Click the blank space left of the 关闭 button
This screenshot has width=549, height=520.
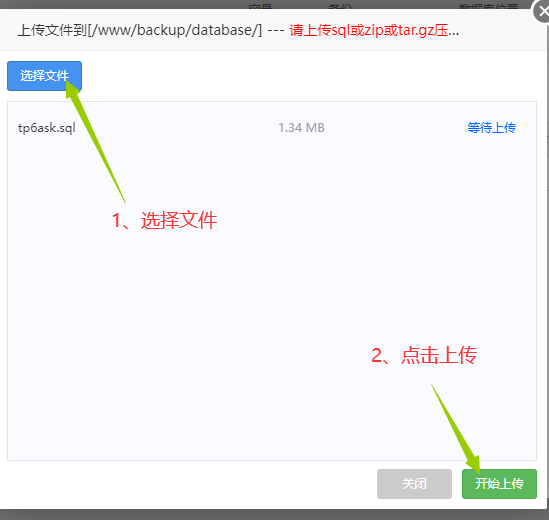[189, 484]
